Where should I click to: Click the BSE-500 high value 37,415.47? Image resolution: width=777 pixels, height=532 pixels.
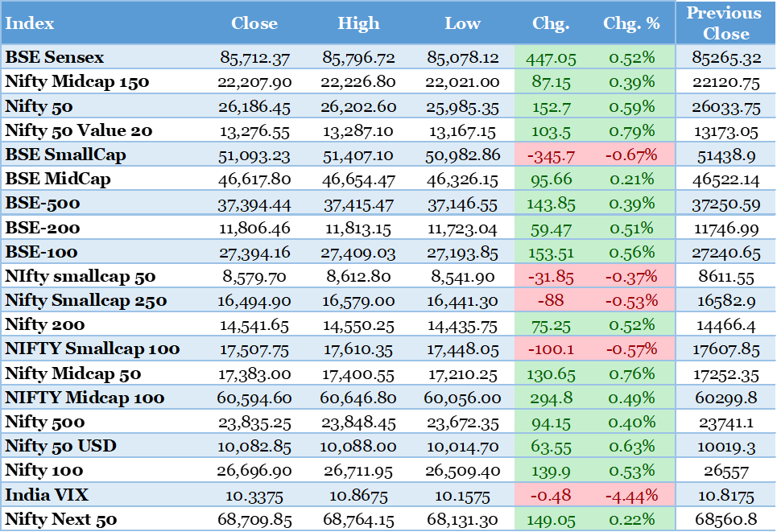(x=358, y=204)
